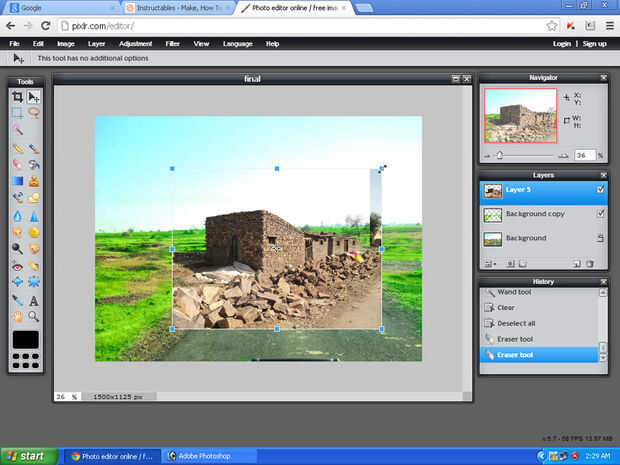Click the History panel scrollbar

pos(603,325)
